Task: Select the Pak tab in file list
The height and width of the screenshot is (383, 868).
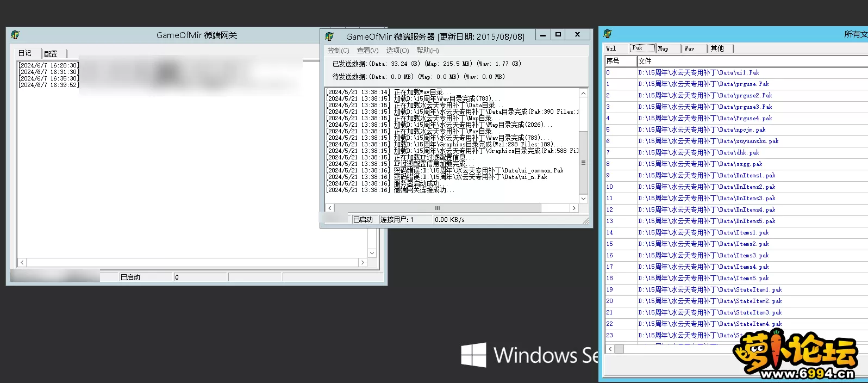Action: point(642,48)
